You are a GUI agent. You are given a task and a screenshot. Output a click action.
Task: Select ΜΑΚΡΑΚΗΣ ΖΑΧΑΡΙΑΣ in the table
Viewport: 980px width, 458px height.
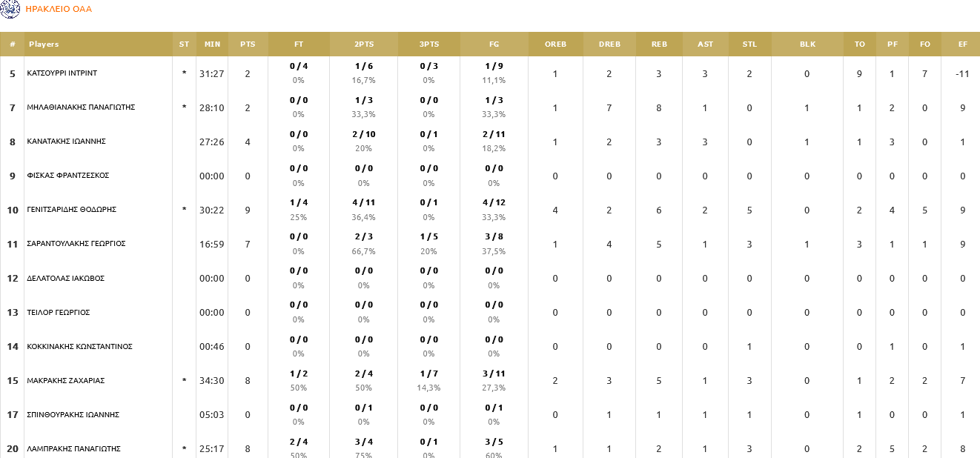point(66,380)
